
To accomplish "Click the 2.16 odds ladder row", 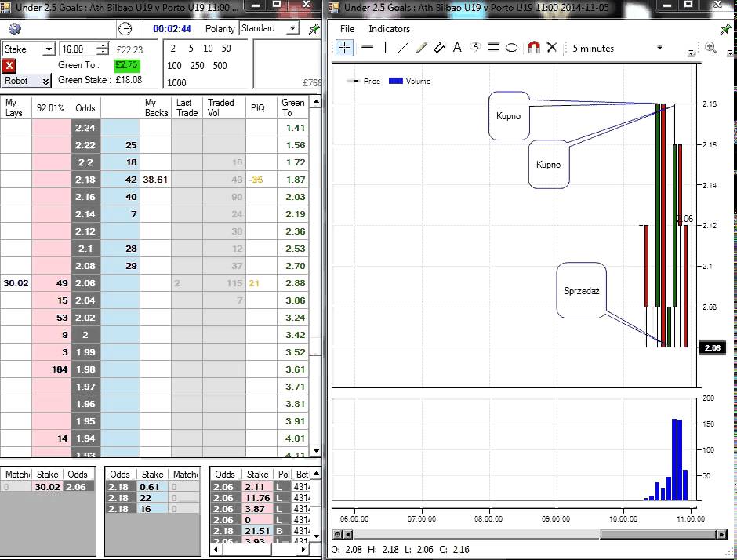I will [x=154, y=197].
